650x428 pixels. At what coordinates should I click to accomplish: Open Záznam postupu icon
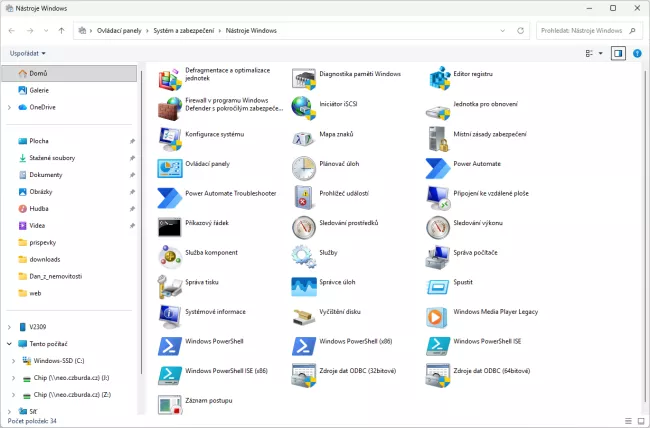(x=170, y=405)
